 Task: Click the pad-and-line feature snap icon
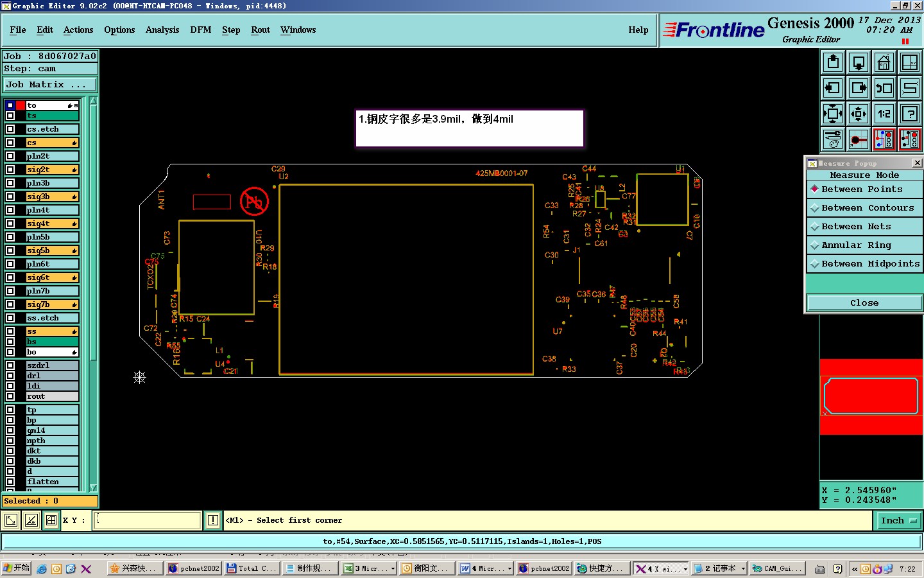859,139
